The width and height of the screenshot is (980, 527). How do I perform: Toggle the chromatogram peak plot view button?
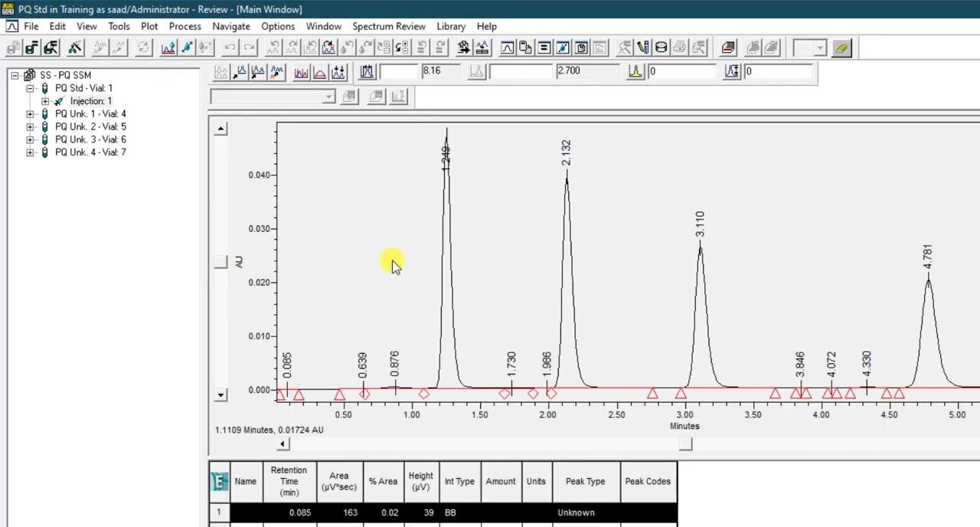507,47
